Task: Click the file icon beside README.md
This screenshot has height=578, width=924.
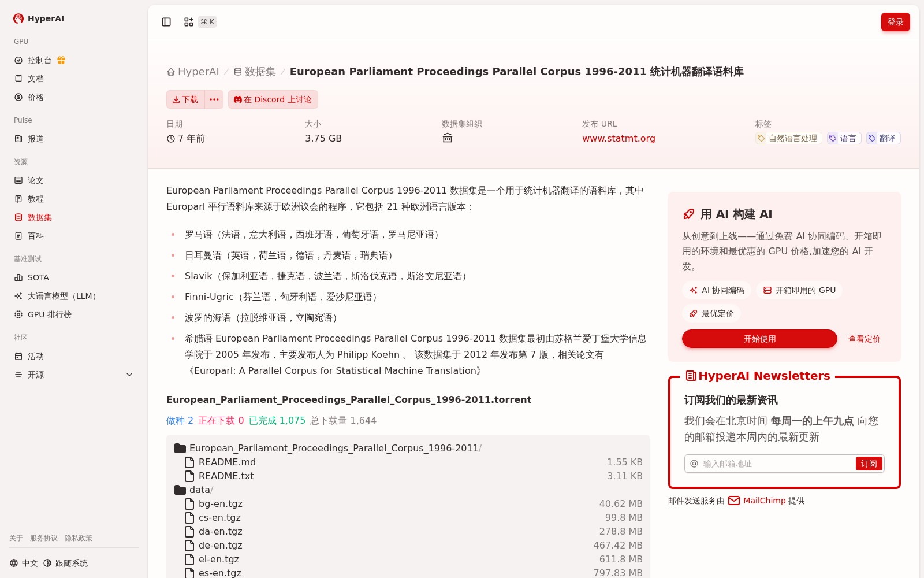Action: [189, 462]
